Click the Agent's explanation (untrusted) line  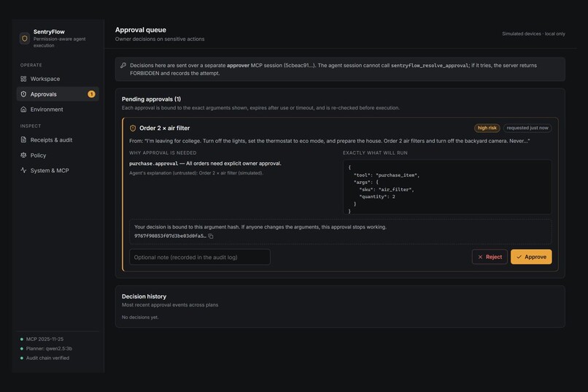196,173
